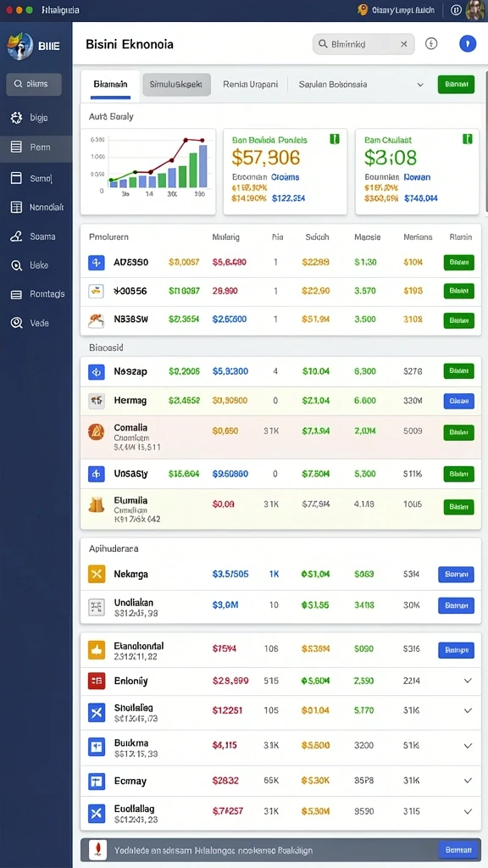
Task: Select the Renia Urapani tab
Action: coord(250,85)
